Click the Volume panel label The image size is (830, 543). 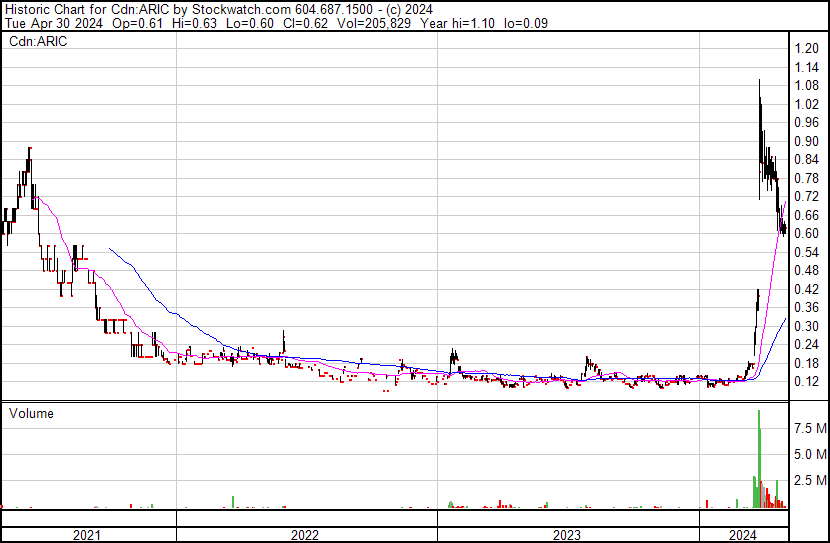click(x=31, y=413)
